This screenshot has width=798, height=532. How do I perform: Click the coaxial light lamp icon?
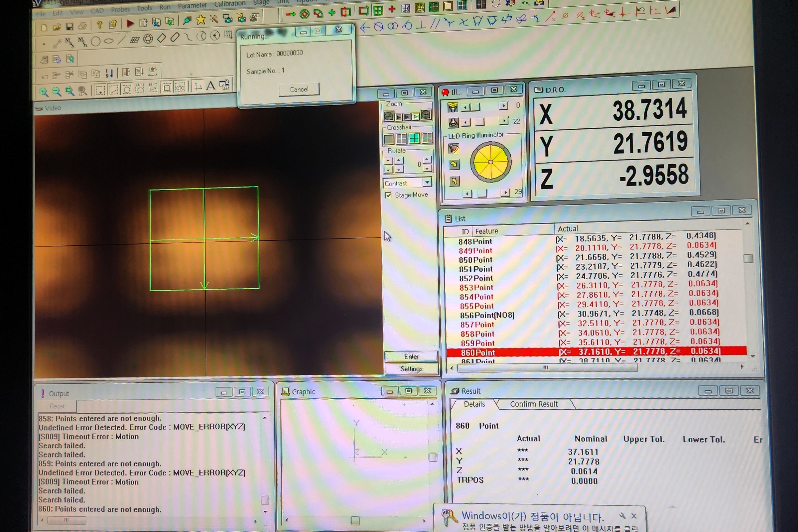click(453, 123)
